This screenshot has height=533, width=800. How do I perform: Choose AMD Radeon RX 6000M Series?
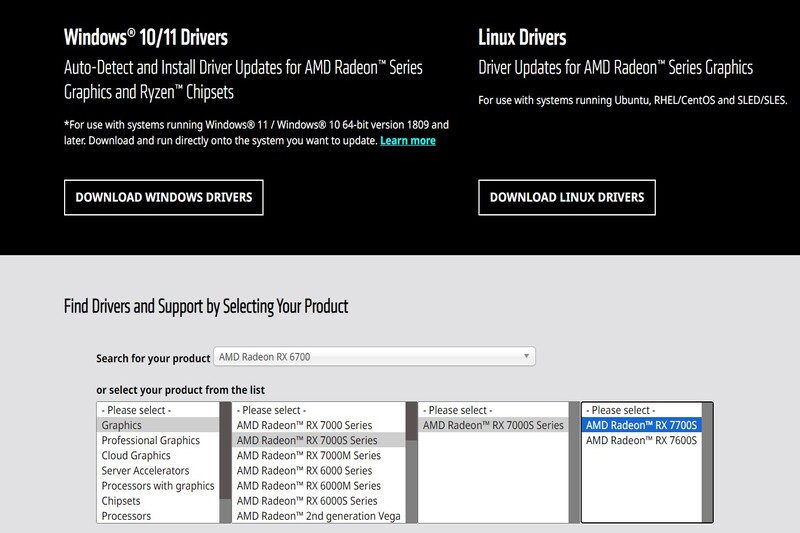(x=318, y=486)
